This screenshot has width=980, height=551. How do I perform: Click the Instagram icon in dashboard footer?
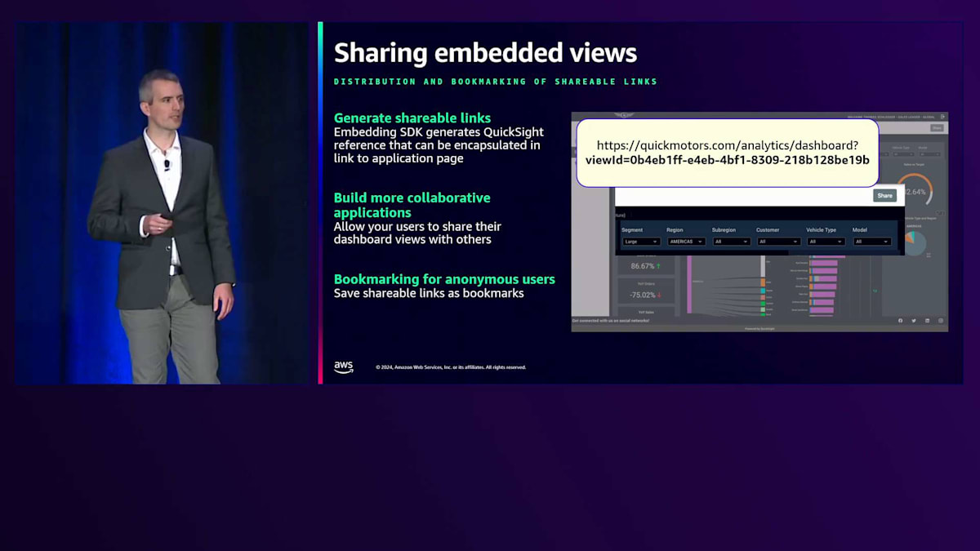coord(941,321)
